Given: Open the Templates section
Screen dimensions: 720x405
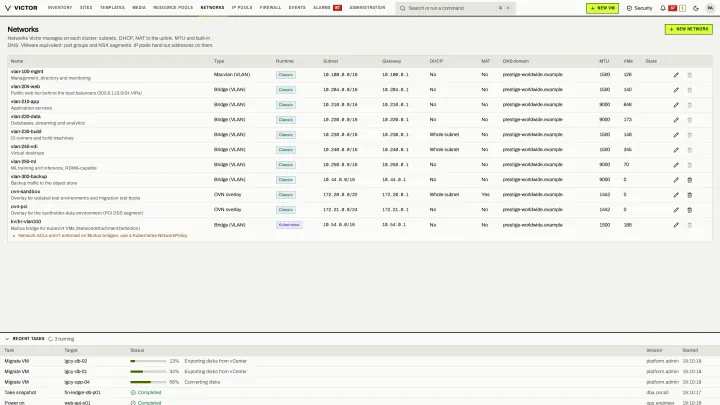Looking at the screenshot, I should point(112,8).
